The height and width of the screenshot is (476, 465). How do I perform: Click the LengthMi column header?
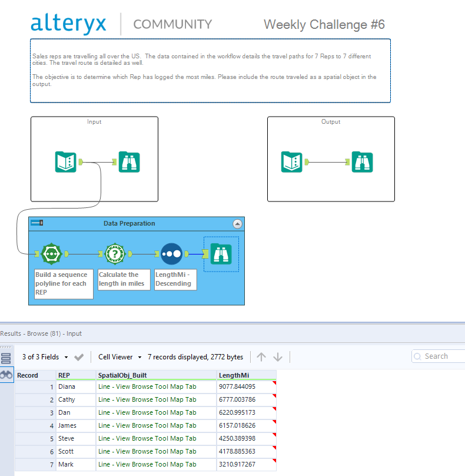click(246, 375)
